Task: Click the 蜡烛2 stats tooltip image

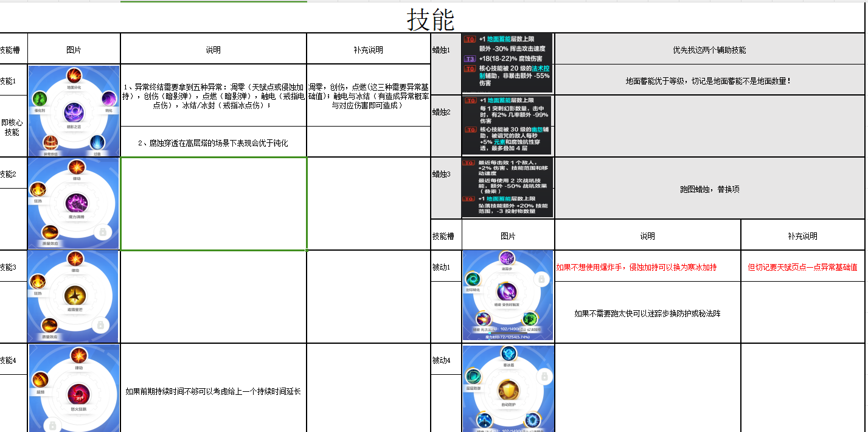Action: coord(507,125)
